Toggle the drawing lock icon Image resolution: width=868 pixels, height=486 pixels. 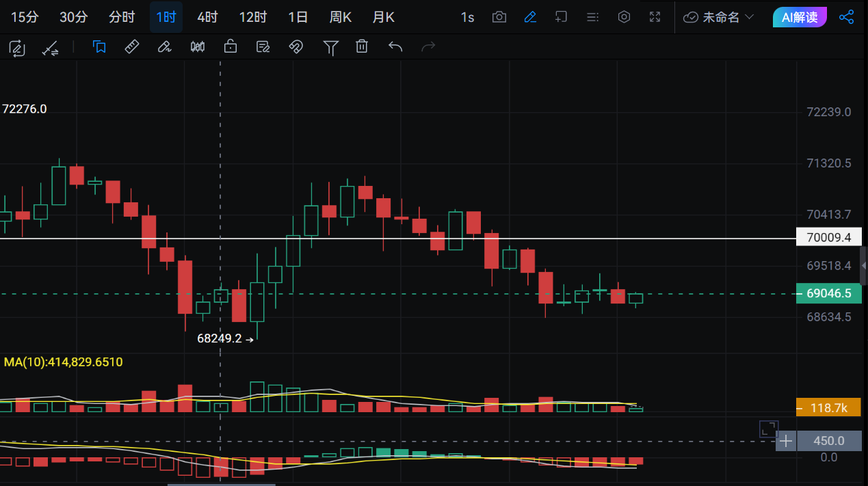tap(231, 47)
